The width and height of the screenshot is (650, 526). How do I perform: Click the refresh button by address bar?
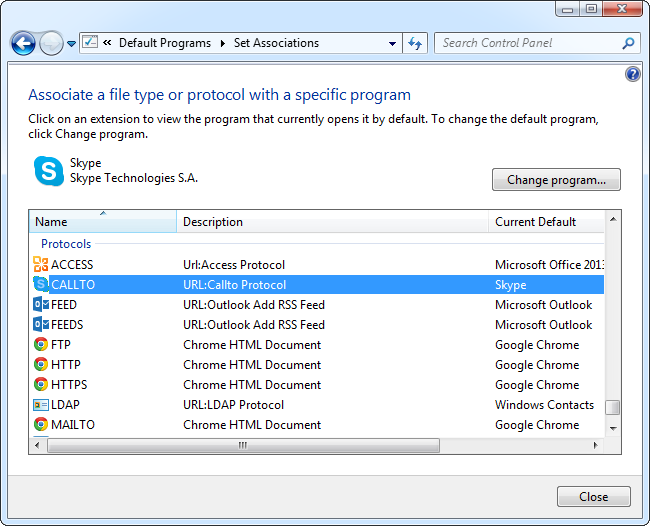416,43
